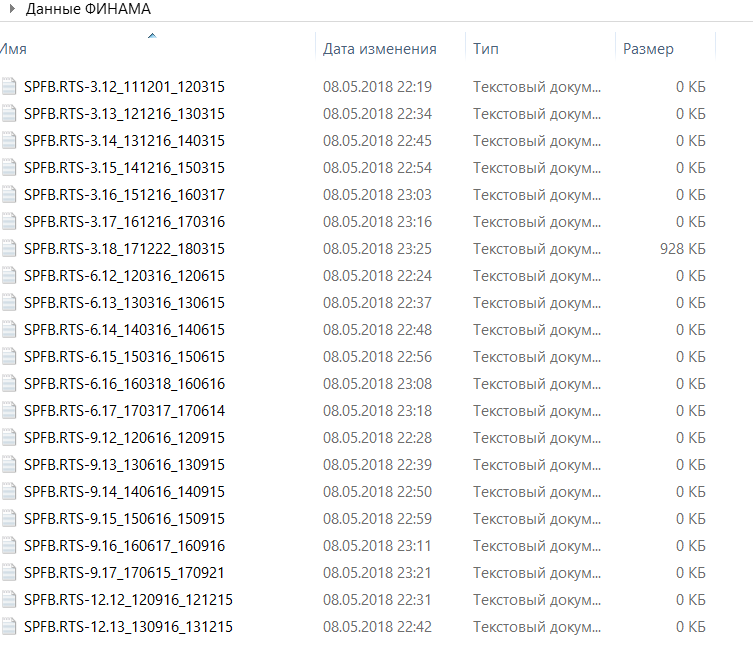Sort by Дата изменения column header
The image size is (753, 654).
(379, 49)
